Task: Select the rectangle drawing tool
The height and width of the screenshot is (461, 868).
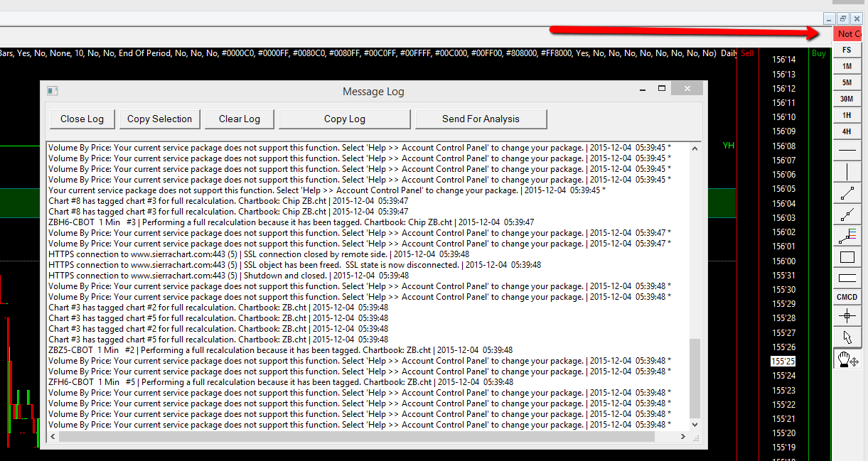Action: pyautogui.click(x=847, y=257)
